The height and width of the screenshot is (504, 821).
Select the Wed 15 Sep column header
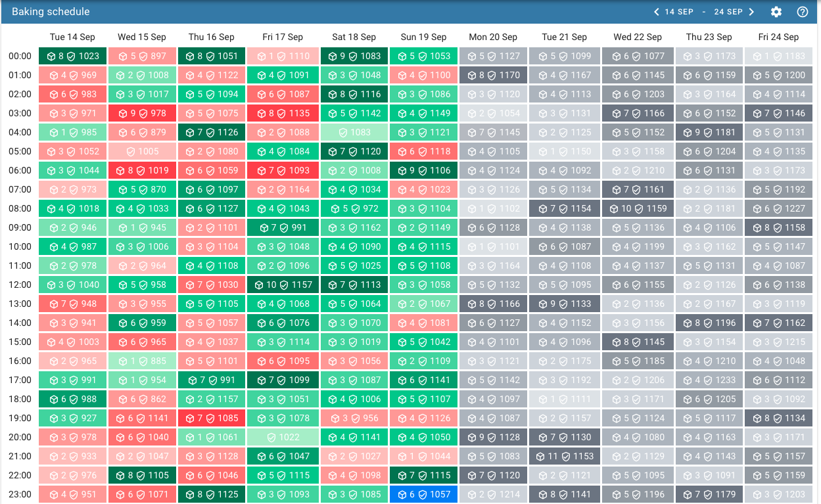pyautogui.click(x=142, y=37)
